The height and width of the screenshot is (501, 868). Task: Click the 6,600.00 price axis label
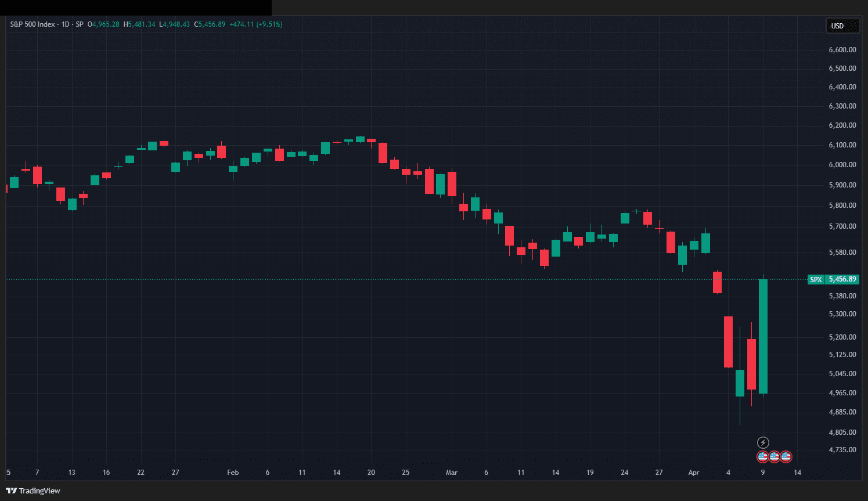point(842,50)
